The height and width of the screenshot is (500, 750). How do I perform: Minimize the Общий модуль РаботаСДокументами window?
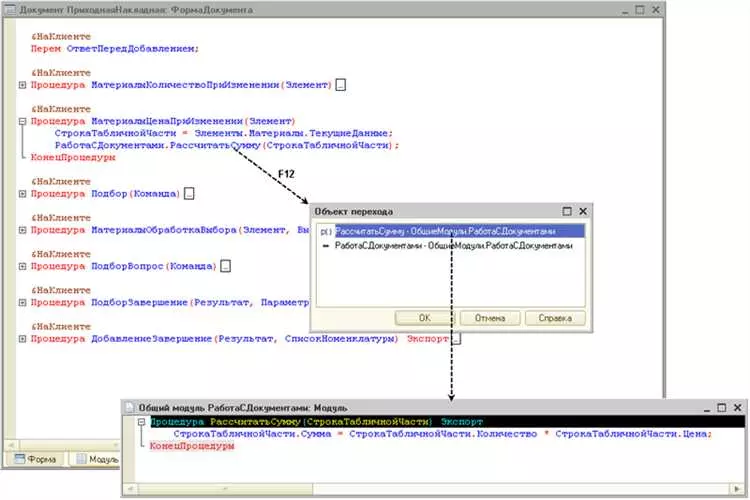(x=706, y=408)
